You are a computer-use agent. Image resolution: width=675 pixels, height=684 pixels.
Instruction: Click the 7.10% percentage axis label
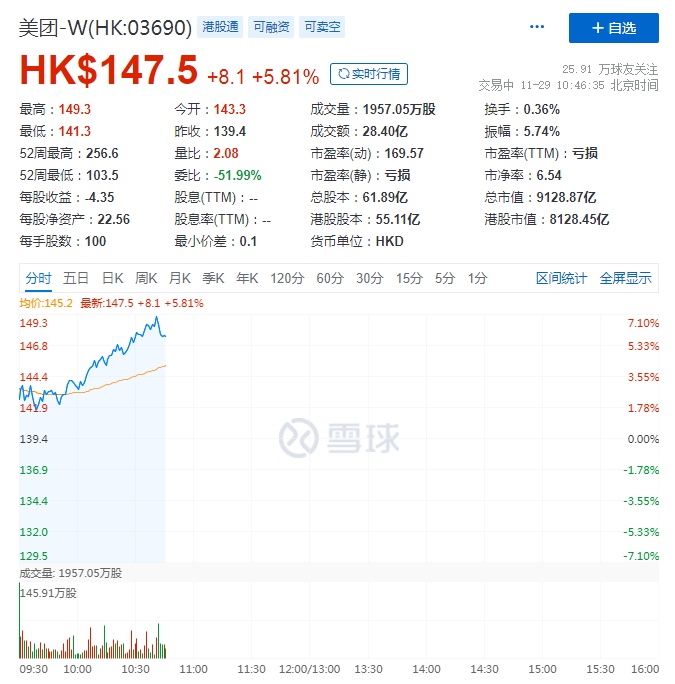coord(643,323)
